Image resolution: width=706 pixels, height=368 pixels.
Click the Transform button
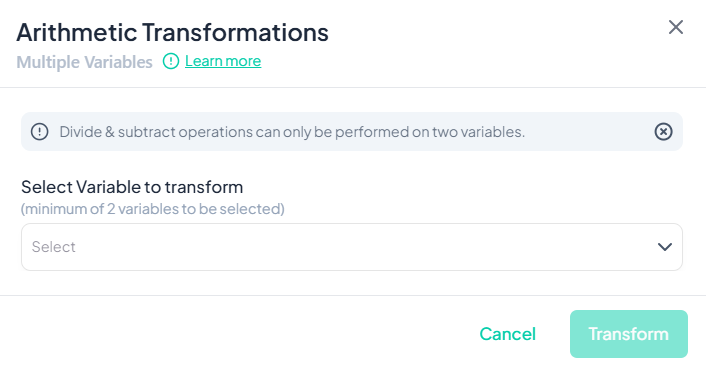[629, 334]
